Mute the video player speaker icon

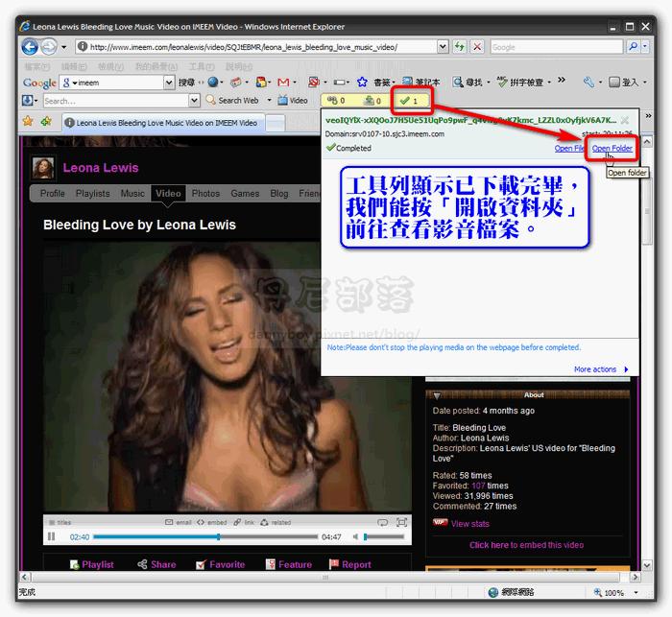pos(355,536)
